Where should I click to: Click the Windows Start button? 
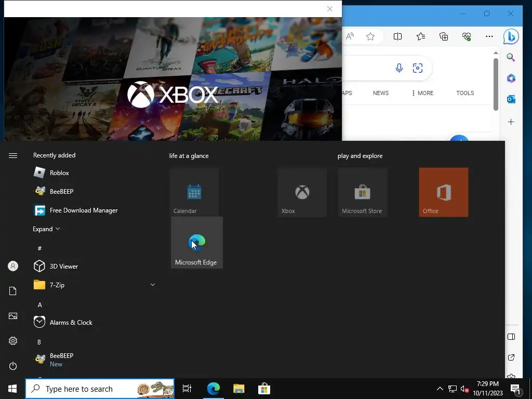click(x=12, y=389)
